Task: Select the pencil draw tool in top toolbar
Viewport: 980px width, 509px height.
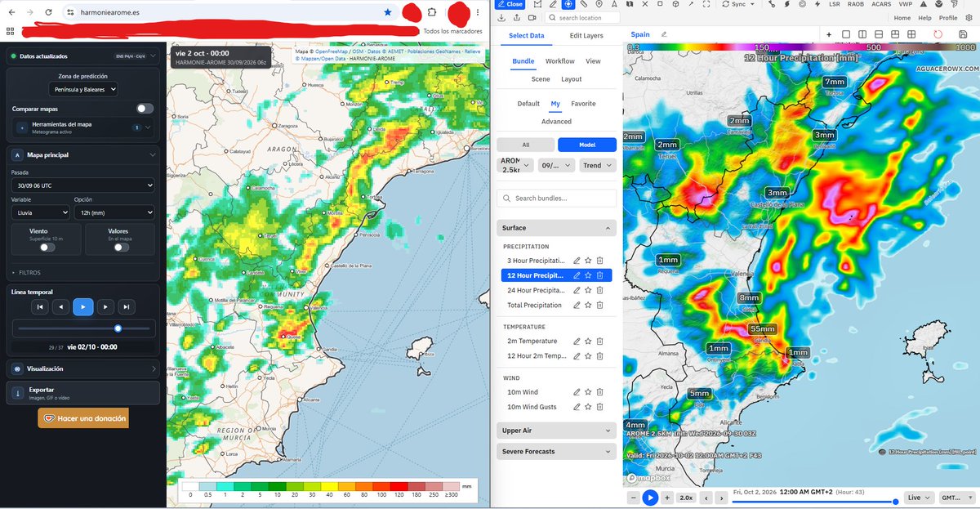Action: 553,4
